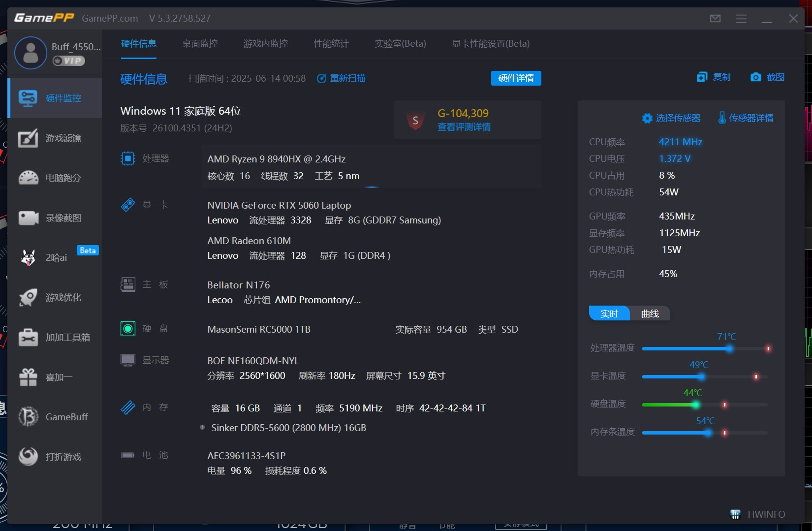Select the 曲线 curve toggle

pos(650,314)
